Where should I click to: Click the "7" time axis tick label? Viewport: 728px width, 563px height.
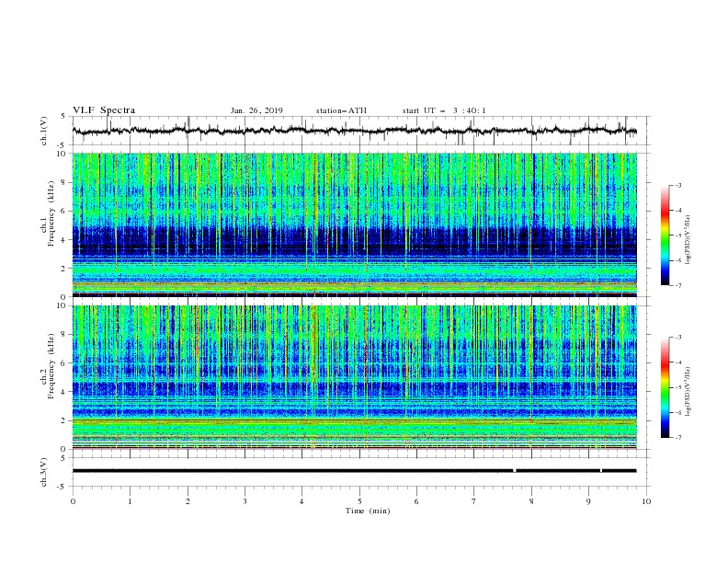[x=474, y=501]
